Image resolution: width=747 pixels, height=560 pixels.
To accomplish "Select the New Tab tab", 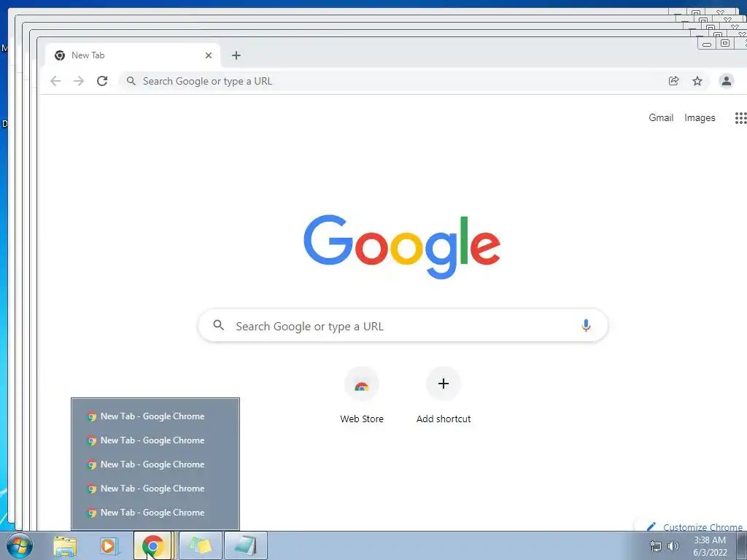I will coord(133,55).
